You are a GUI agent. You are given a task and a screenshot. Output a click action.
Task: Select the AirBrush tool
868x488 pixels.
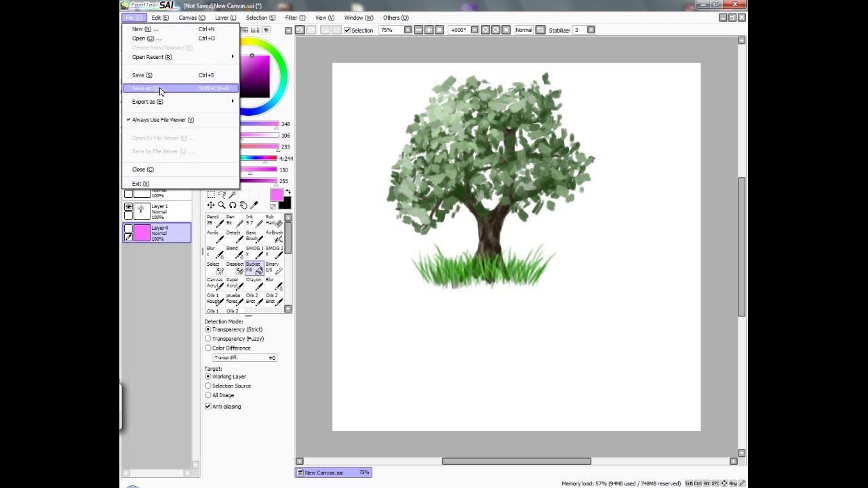pyautogui.click(x=274, y=236)
